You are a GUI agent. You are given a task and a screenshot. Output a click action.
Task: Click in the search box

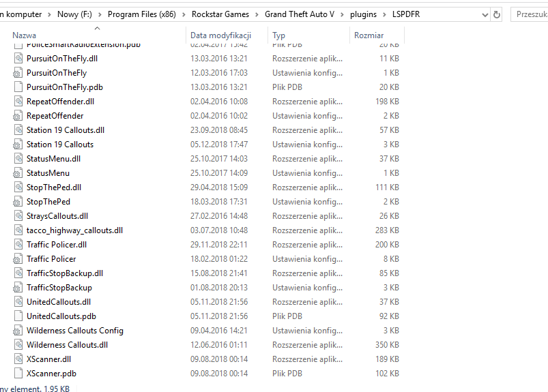pyautogui.click(x=530, y=14)
